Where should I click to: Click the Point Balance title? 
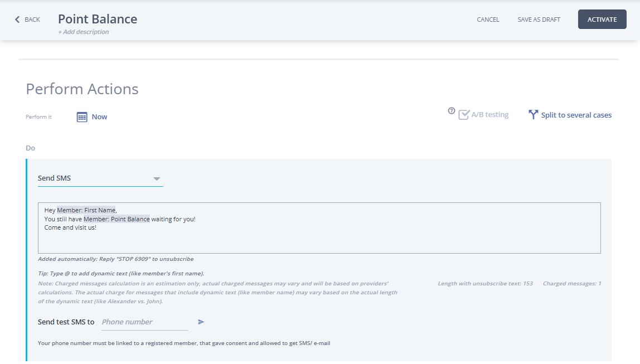click(x=98, y=19)
